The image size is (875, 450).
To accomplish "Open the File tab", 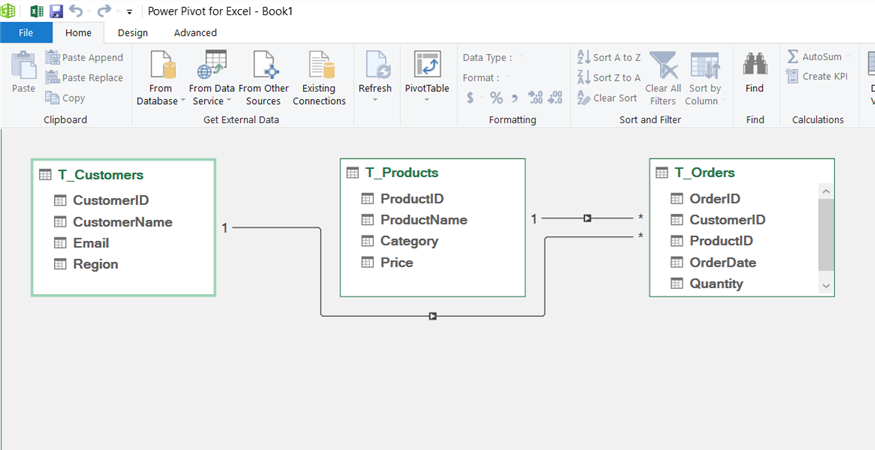I will click(26, 32).
